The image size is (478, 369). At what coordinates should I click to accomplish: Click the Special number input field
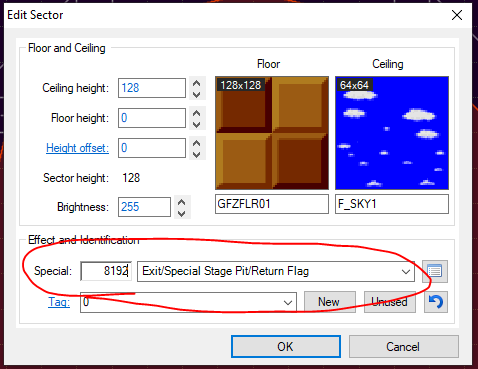(106, 271)
